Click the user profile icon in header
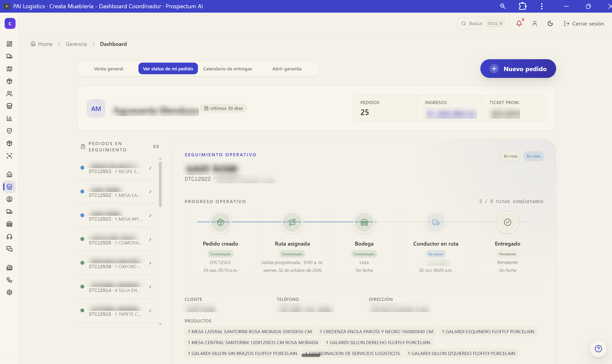The width and height of the screenshot is (612, 364). coord(535,24)
